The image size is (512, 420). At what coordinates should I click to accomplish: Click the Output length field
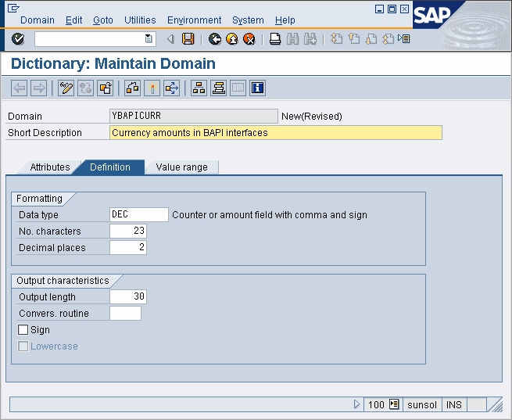[x=128, y=296]
